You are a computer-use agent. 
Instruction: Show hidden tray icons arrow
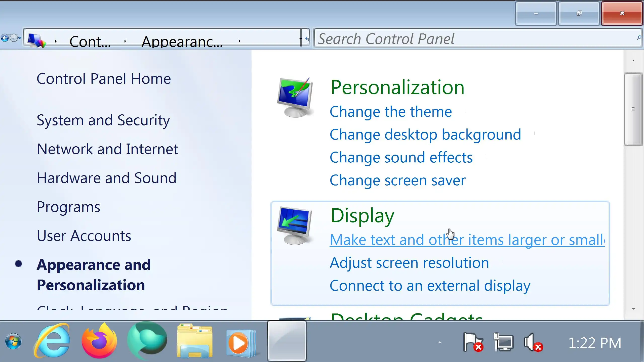439,342
